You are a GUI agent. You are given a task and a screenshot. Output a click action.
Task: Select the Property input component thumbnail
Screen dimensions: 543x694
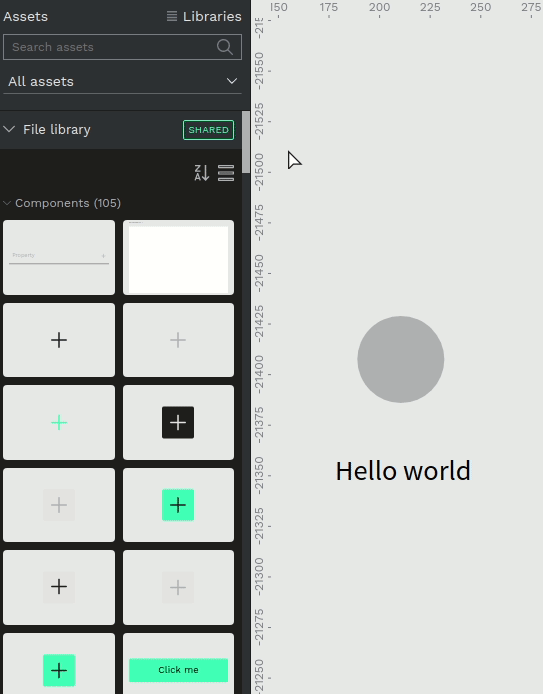[59, 257]
